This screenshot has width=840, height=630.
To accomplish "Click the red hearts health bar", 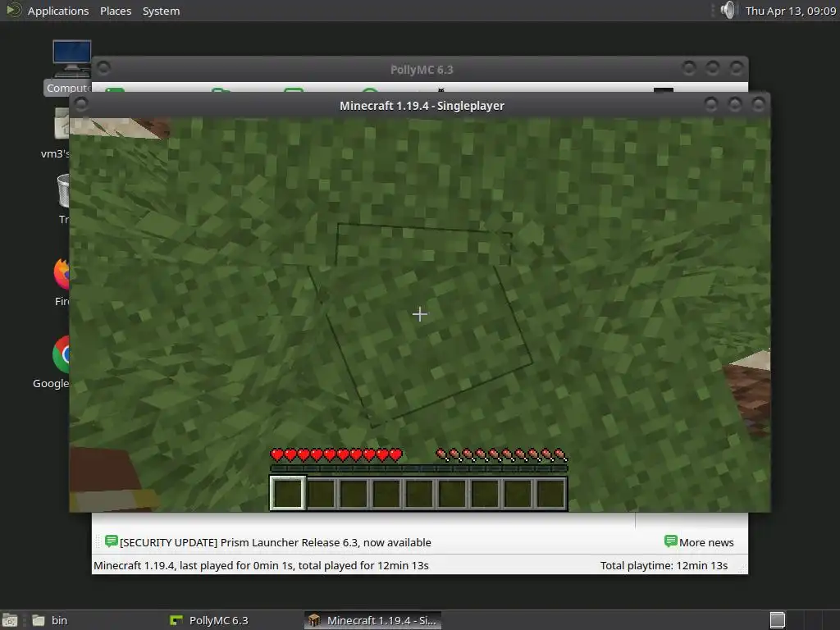I will coord(336,455).
